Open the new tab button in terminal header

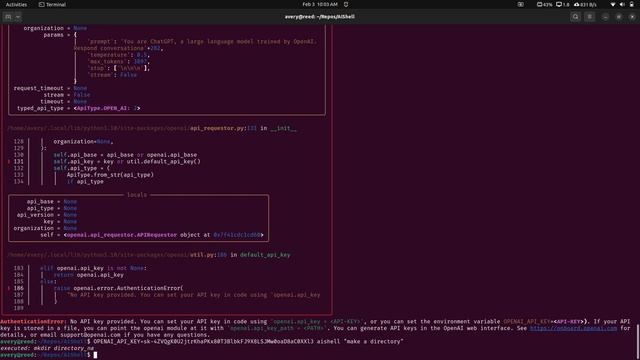pos(8,17)
